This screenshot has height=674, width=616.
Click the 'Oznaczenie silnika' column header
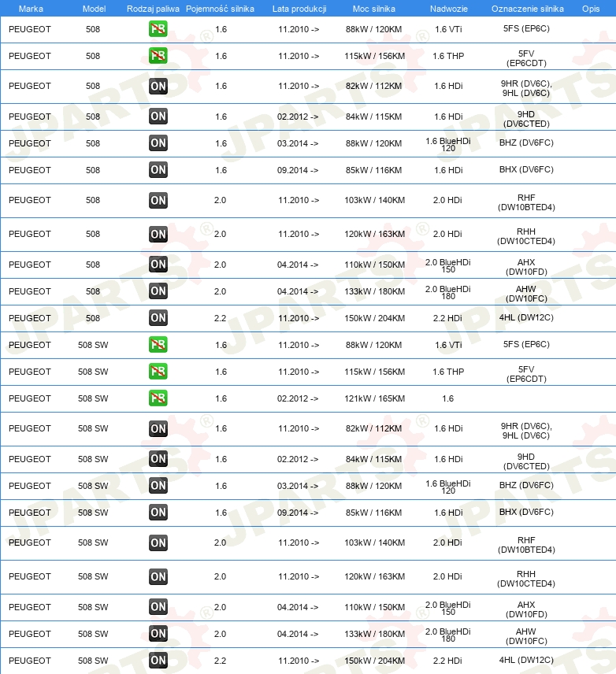coord(528,9)
